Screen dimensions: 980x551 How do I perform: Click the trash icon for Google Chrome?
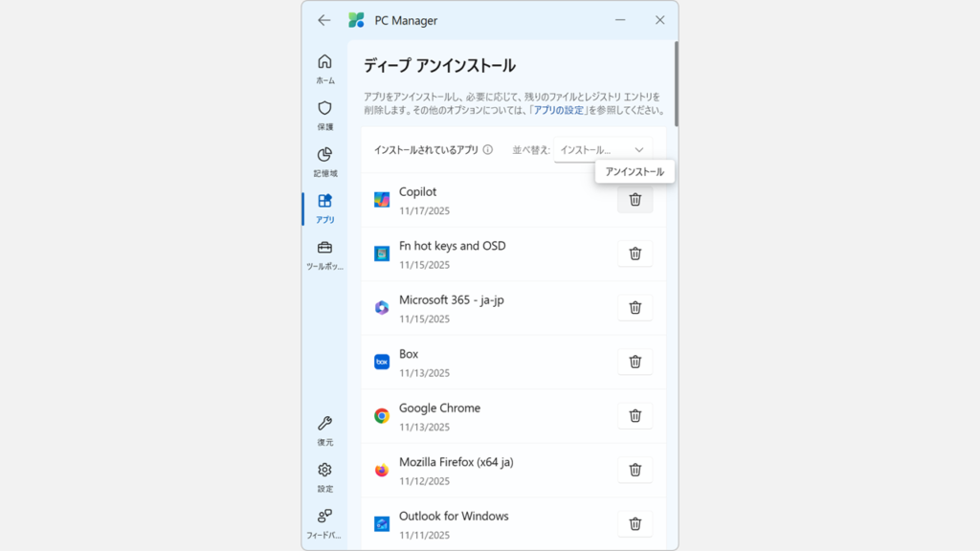coord(635,415)
